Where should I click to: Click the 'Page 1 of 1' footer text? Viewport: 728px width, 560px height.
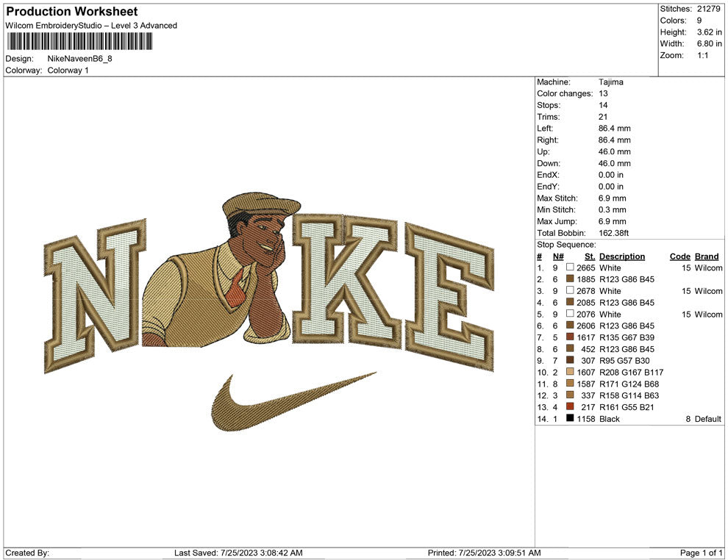[x=701, y=553]
